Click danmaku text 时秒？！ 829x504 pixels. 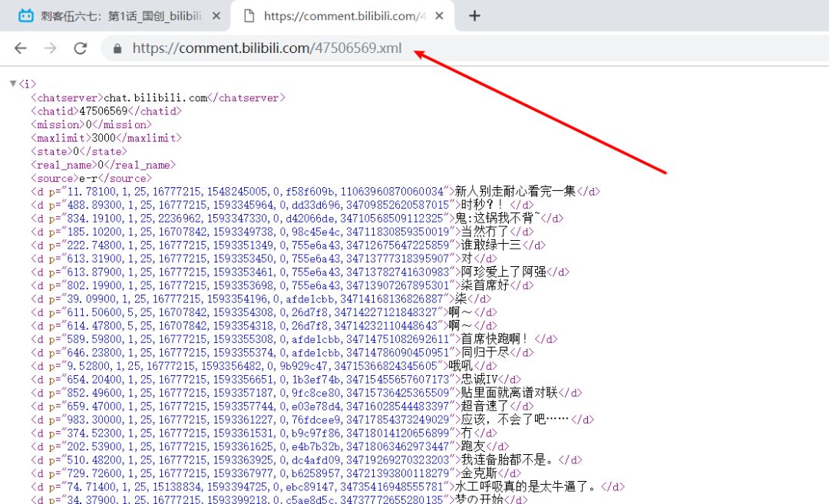(482, 205)
